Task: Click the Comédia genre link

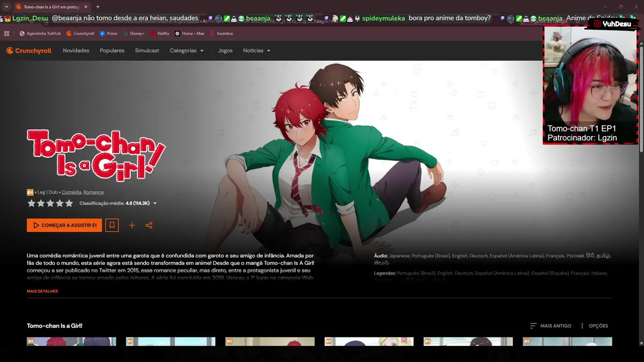Action: pyautogui.click(x=71, y=192)
